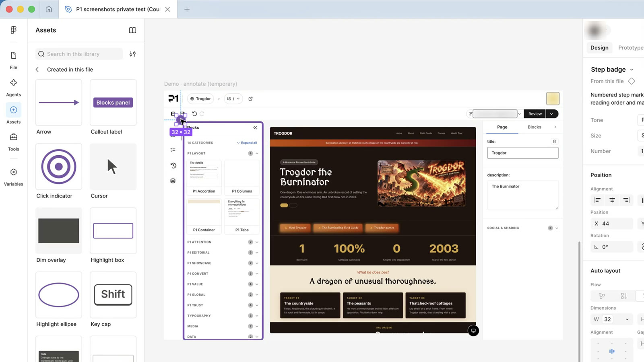644x362 pixels.
Task: Choose the wrap flow option in Auto layout
Action: (x=602, y=296)
